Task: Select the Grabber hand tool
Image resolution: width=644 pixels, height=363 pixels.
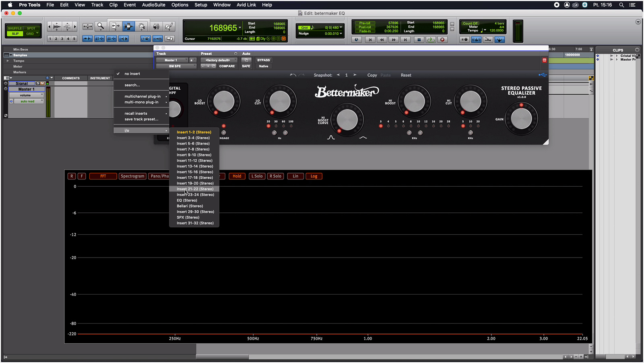Action: coord(142,27)
